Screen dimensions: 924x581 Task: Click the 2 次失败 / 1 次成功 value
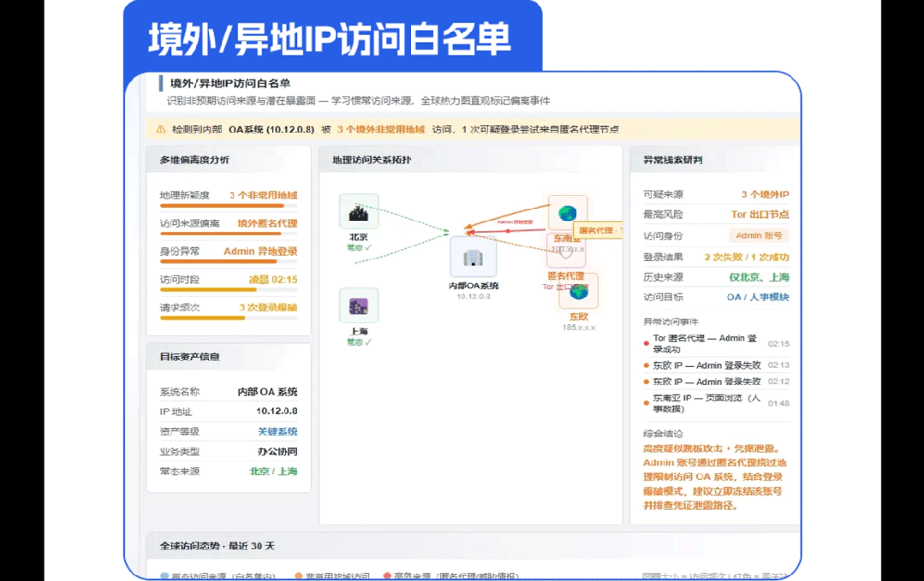click(747, 257)
